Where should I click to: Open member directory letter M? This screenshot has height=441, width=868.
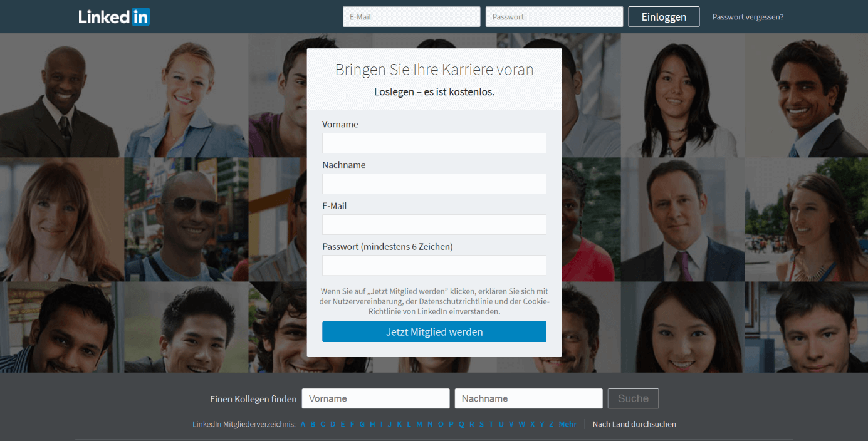pos(419,424)
